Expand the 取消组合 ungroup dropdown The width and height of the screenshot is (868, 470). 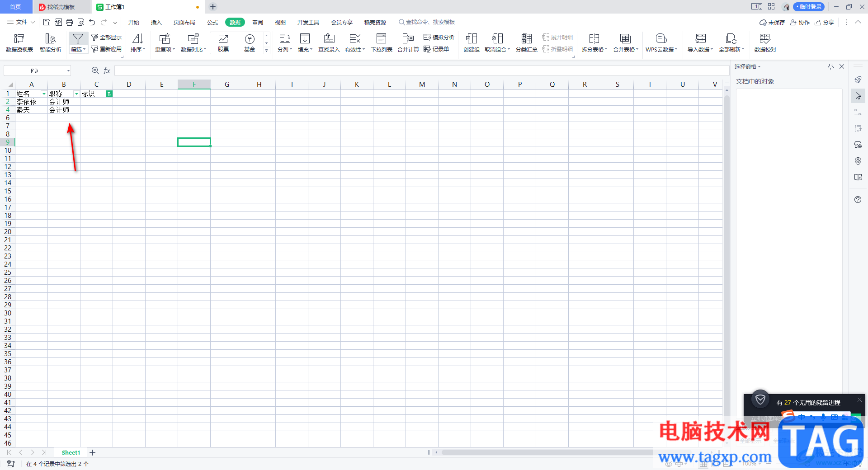click(x=497, y=49)
